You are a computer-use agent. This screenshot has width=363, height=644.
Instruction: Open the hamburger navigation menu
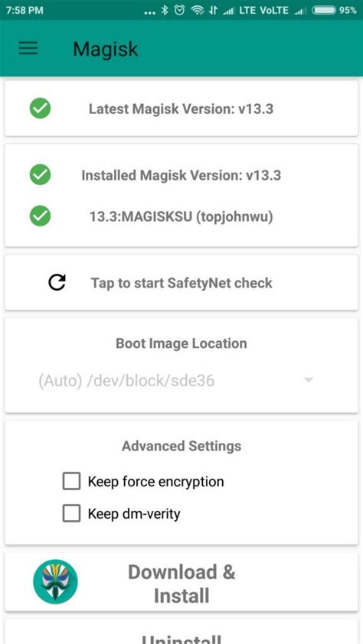[28, 48]
